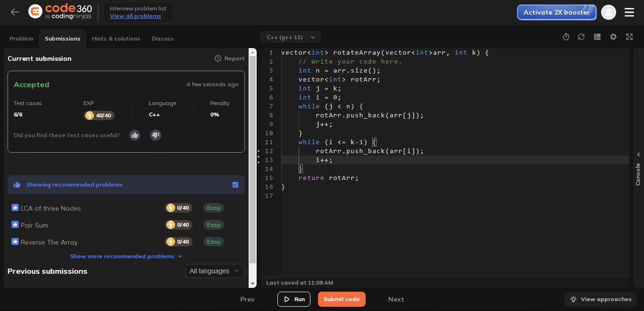
Task: Uncheck Showing recommended problems checkbox
Action: click(235, 184)
